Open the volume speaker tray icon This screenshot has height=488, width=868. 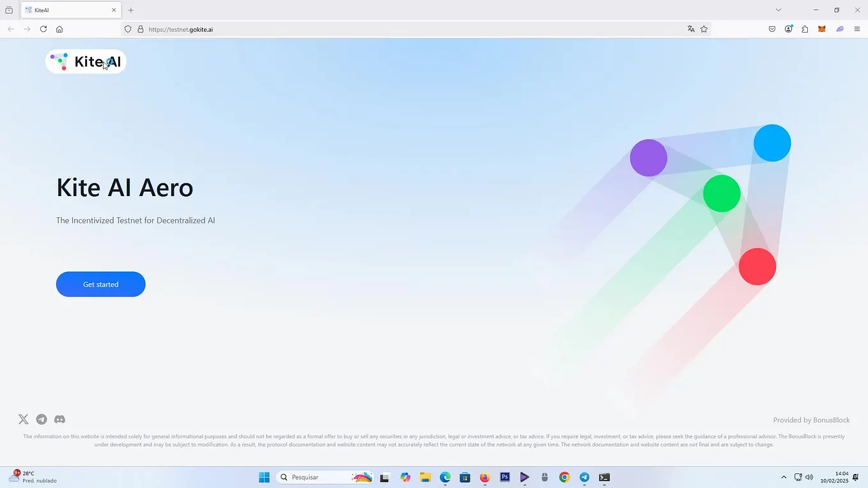point(809,477)
